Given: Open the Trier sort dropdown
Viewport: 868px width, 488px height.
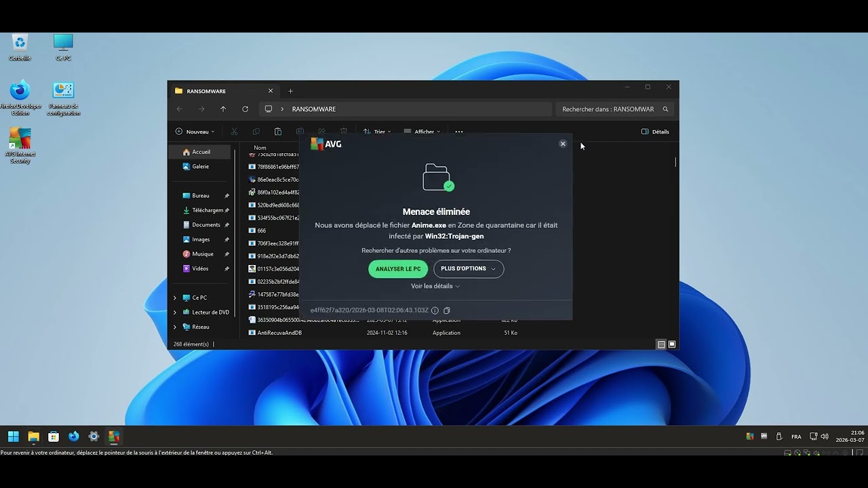Looking at the screenshot, I should pyautogui.click(x=378, y=131).
